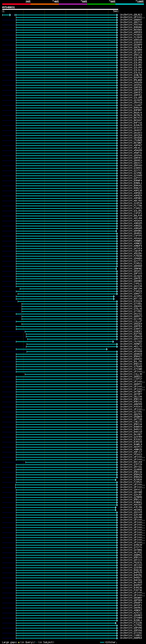Select the UniRef100_C0LL38 label
The image size is (146, 644).
point(131,374)
